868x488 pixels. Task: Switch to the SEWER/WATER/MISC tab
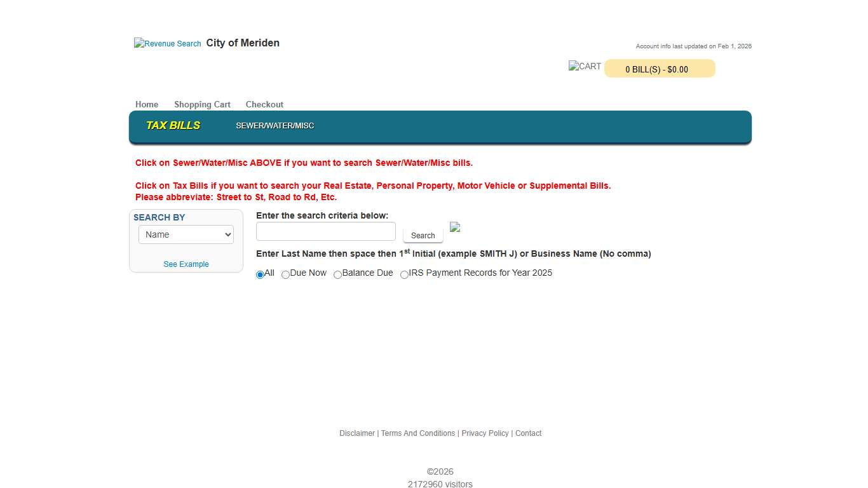point(275,126)
